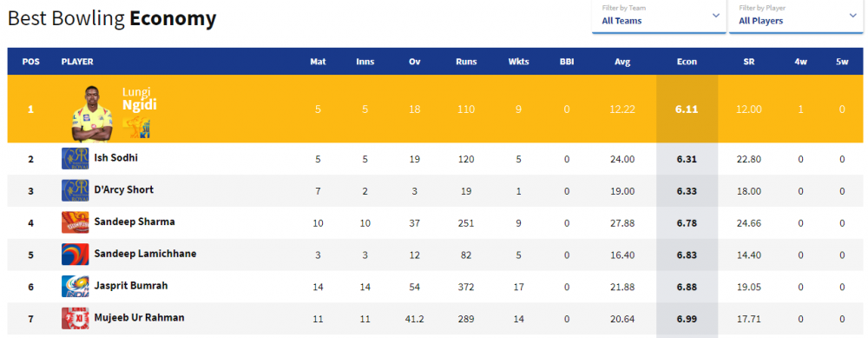The height and width of the screenshot is (338, 868).
Task: Click the PLAYER column header
Action: (77, 62)
